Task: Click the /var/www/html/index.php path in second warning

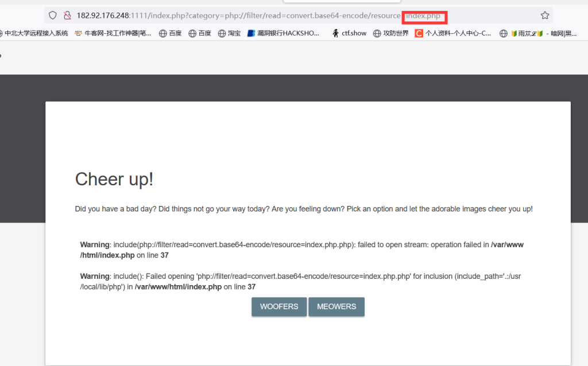Action: click(178, 287)
